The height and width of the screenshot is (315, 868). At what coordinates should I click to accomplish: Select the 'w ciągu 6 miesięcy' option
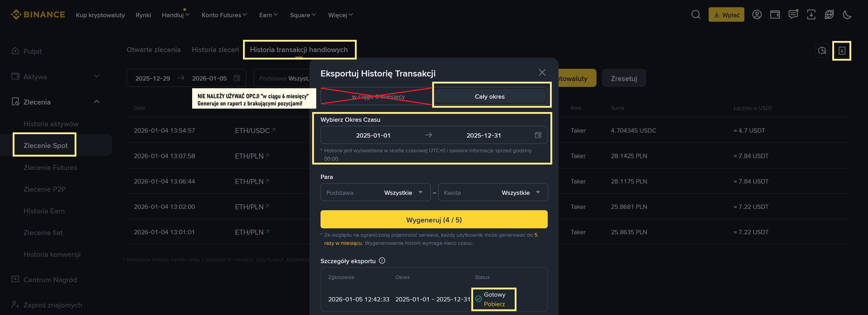point(378,96)
